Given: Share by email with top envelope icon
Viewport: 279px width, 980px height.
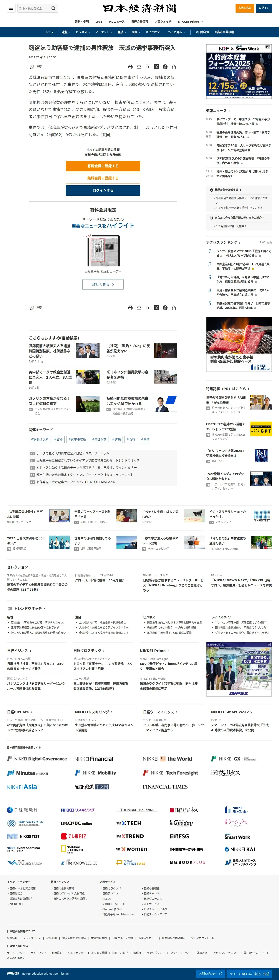Looking at the screenshot, I should (139, 67).
